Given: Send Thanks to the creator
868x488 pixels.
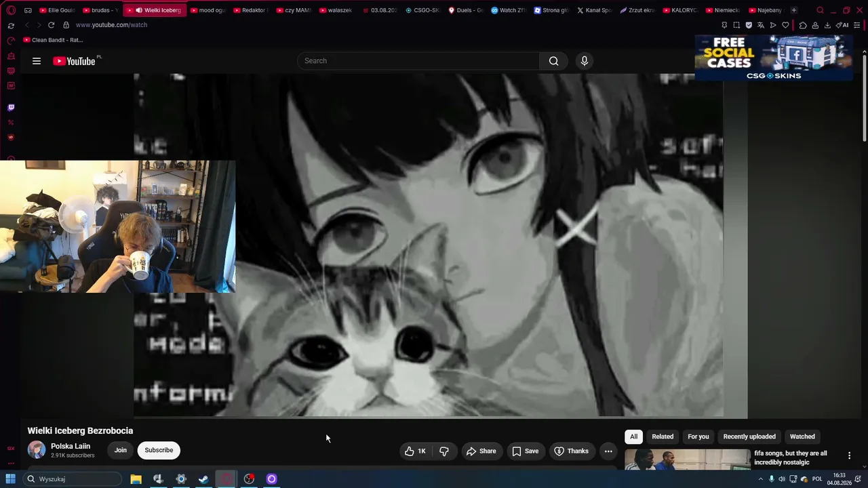Looking at the screenshot, I should pyautogui.click(x=571, y=451).
